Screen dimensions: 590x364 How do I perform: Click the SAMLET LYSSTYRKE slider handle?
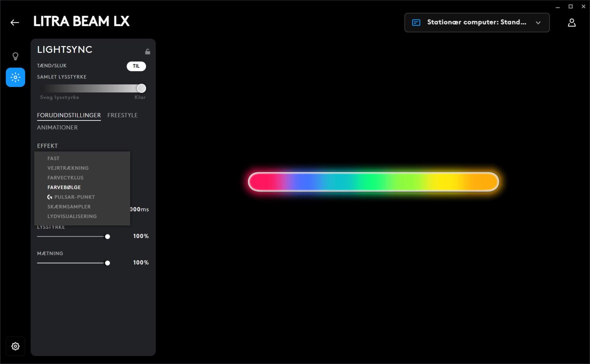[141, 88]
